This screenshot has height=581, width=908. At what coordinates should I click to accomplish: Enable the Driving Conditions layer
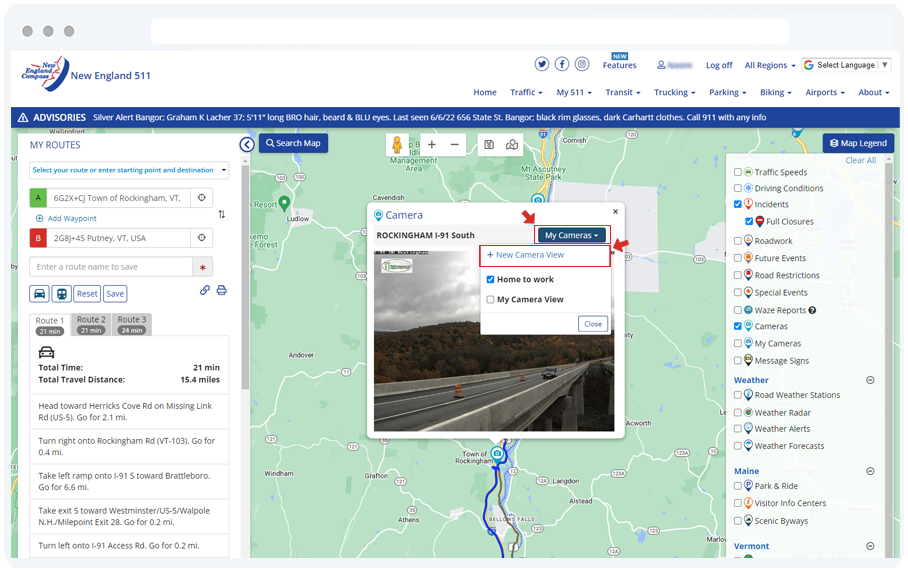pyautogui.click(x=738, y=188)
